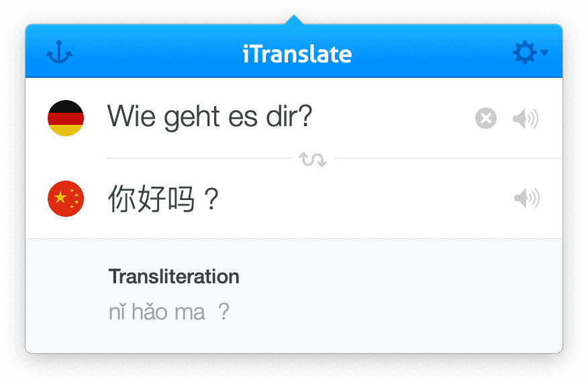Click the iTranslate title

(x=297, y=54)
